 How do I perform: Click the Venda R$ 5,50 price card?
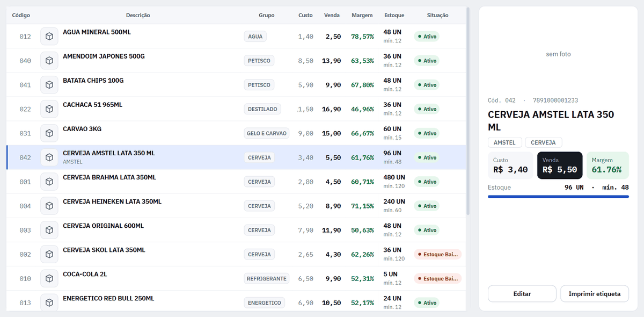(560, 165)
